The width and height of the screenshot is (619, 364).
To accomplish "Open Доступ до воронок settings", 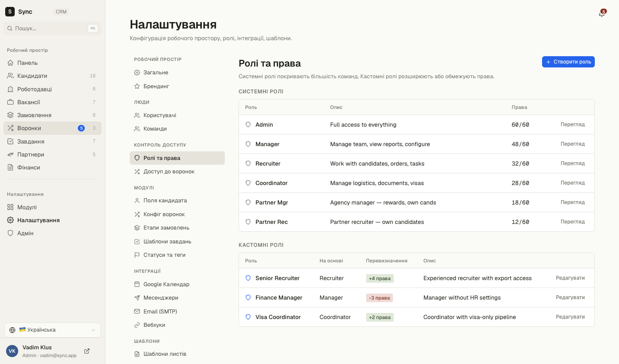I will click(x=177, y=172).
